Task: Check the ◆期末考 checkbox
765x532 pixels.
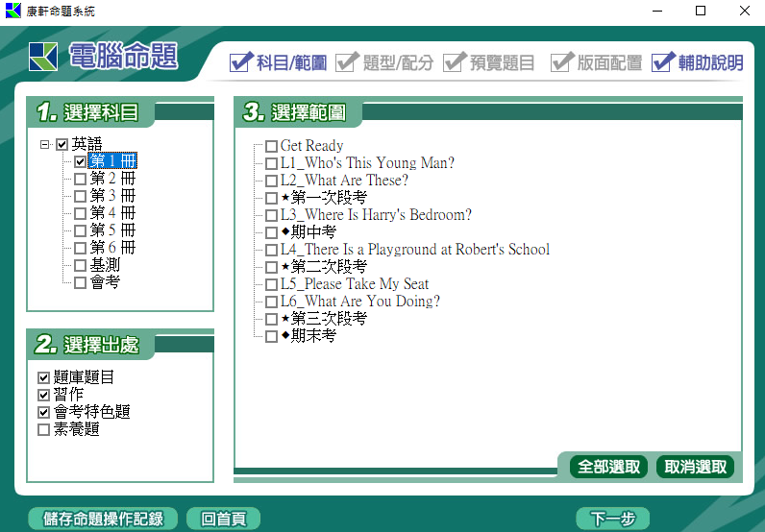Action: coord(271,336)
